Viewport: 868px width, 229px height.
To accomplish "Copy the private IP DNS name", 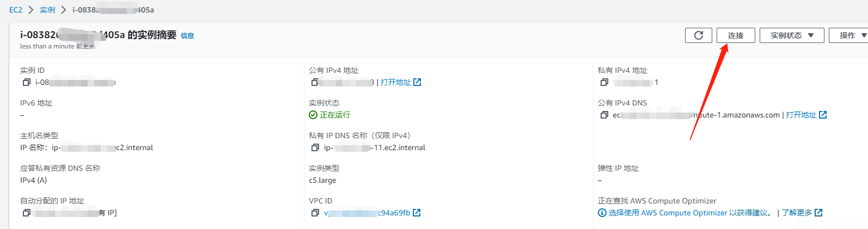I will [x=315, y=148].
